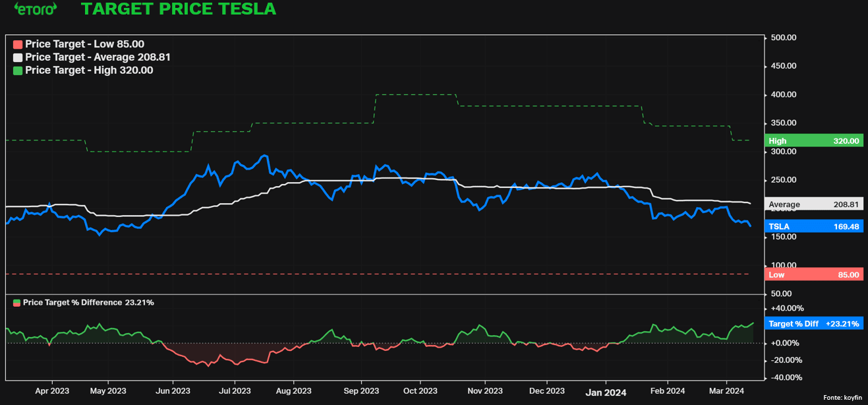Click the red Price Target Low swatch
This screenshot has width=868, height=405.
click(18, 44)
